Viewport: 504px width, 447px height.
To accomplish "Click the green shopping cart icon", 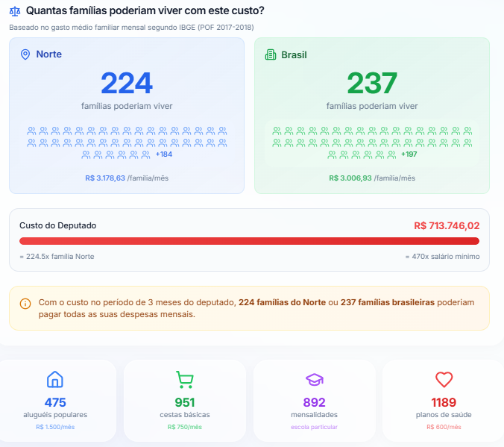I will (x=184, y=380).
